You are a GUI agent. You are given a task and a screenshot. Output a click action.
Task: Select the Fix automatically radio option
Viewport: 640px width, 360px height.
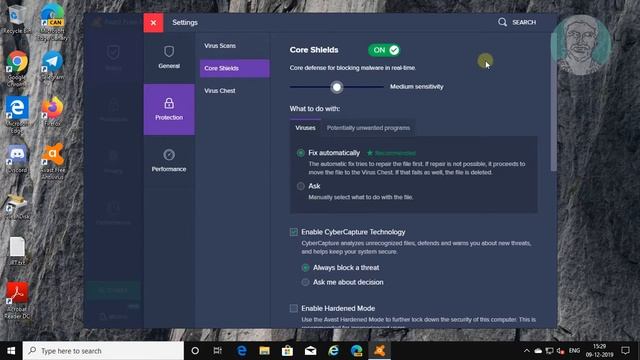[301, 153]
